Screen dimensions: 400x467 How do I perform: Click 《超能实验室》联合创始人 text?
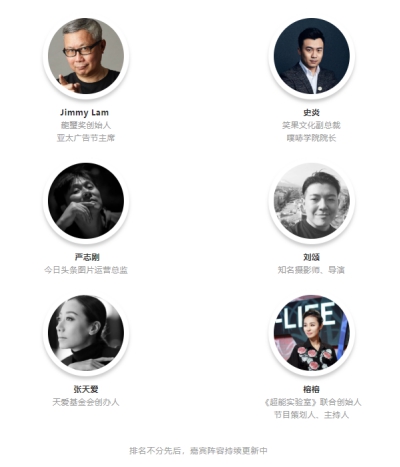(312, 402)
